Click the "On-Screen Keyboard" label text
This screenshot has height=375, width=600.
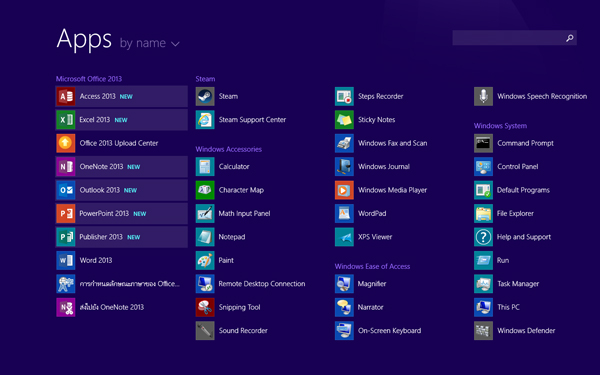click(390, 331)
